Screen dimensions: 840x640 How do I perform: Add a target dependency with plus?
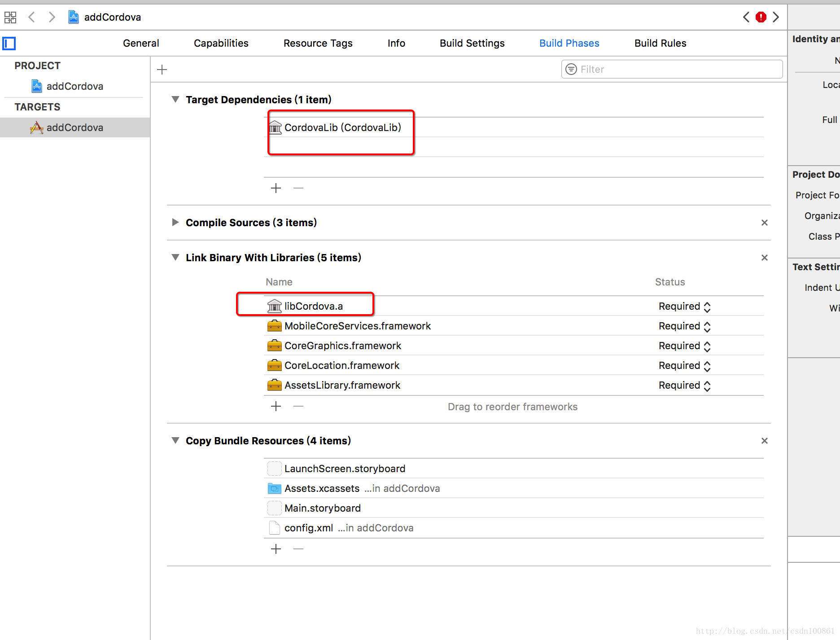pos(276,188)
